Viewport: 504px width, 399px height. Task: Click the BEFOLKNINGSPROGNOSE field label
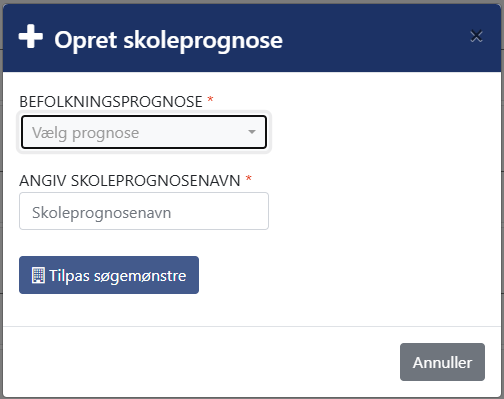point(111,101)
